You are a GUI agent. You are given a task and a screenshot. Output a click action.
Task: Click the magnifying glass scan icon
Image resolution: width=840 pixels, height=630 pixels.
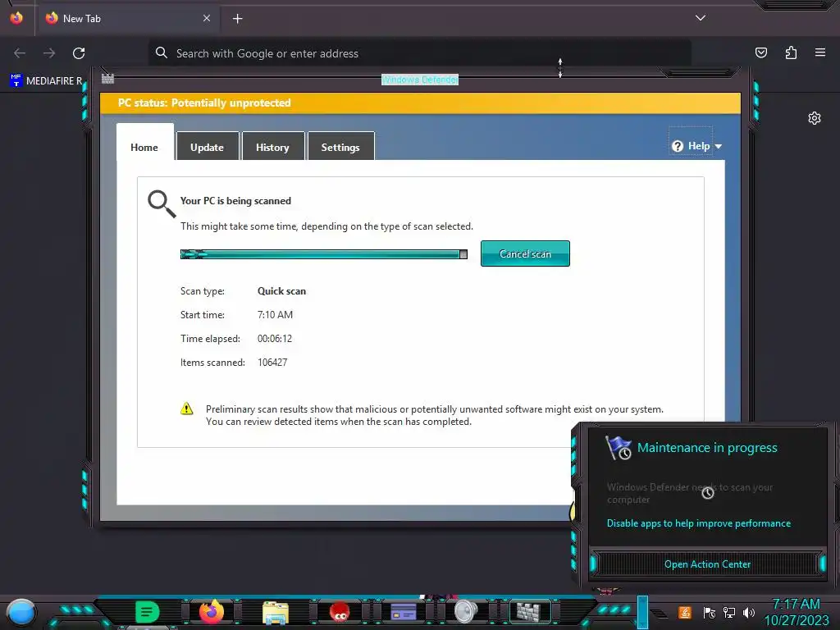point(162,203)
